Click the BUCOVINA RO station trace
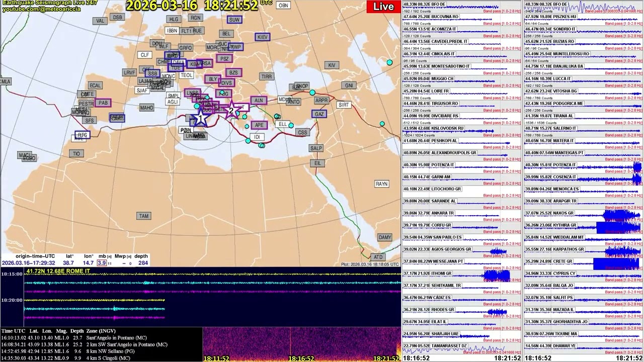Image resolution: width=644 pixels, height=362 pixels. coord(461,20)
